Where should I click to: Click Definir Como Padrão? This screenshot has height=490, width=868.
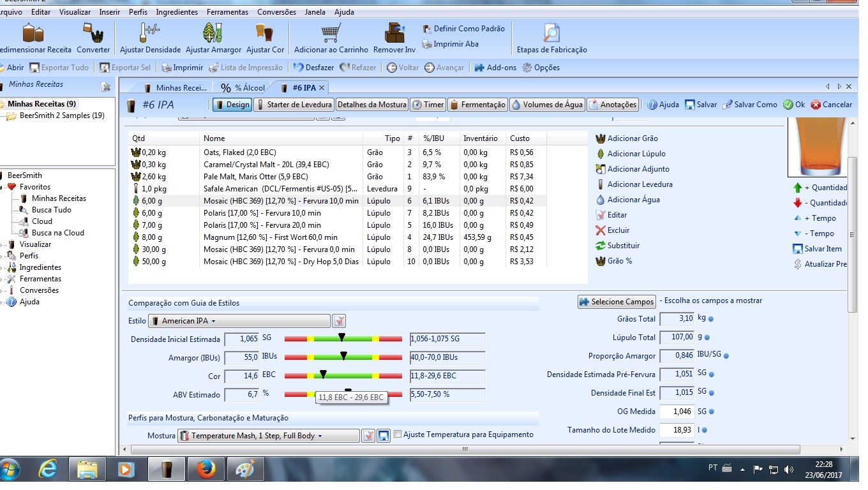point(463,29)
